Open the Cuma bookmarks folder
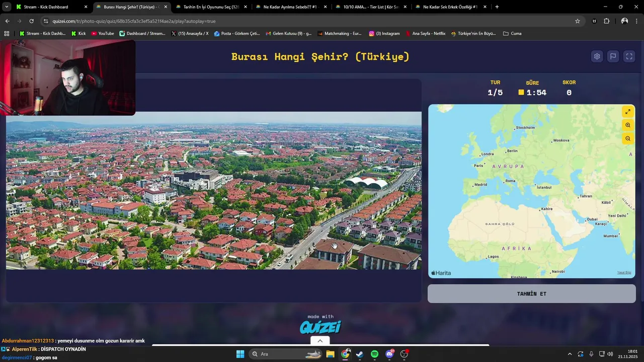The image size is (644, 362). (x=512, y=34)
